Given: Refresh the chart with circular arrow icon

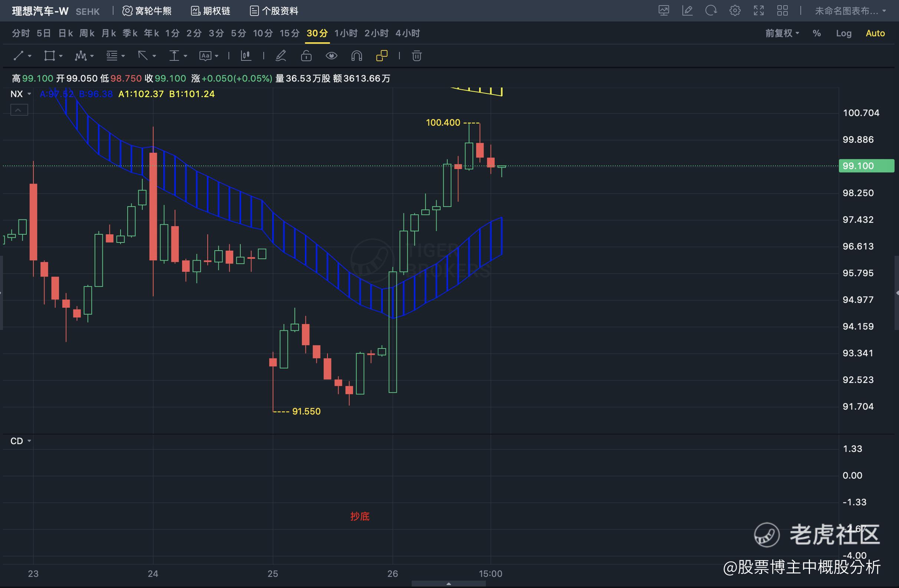Looking at the screenshot, I should tap(711, 11).
